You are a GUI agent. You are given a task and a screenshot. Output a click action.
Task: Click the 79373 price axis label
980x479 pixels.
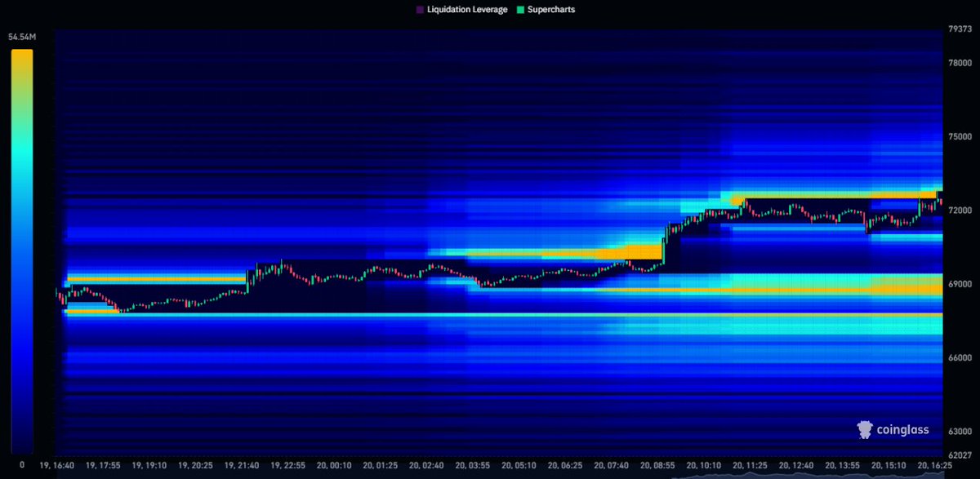(x=960, y=29)
